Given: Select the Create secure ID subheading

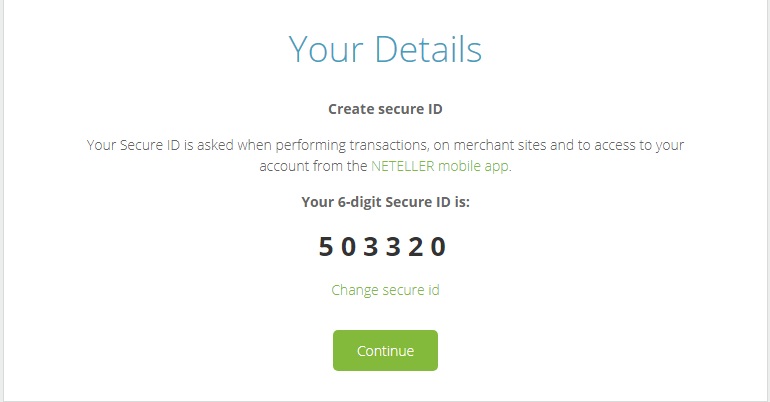Looking at the screenshot, I should 385,108.
